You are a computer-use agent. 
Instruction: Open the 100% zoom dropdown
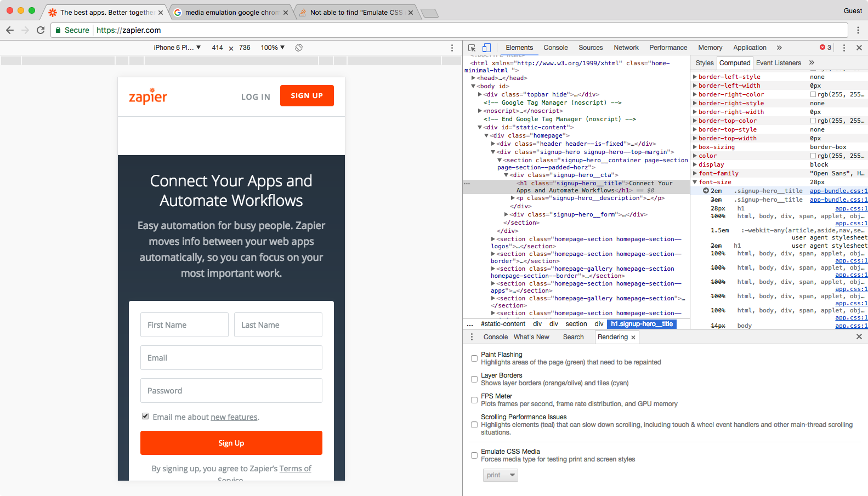coord(273,48)
